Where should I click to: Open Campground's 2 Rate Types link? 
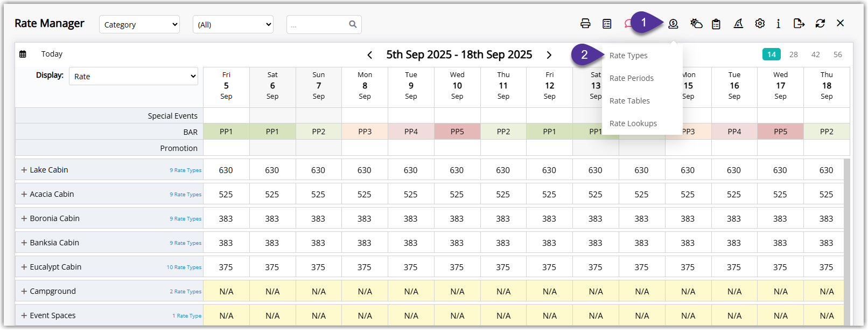point(186,292)
